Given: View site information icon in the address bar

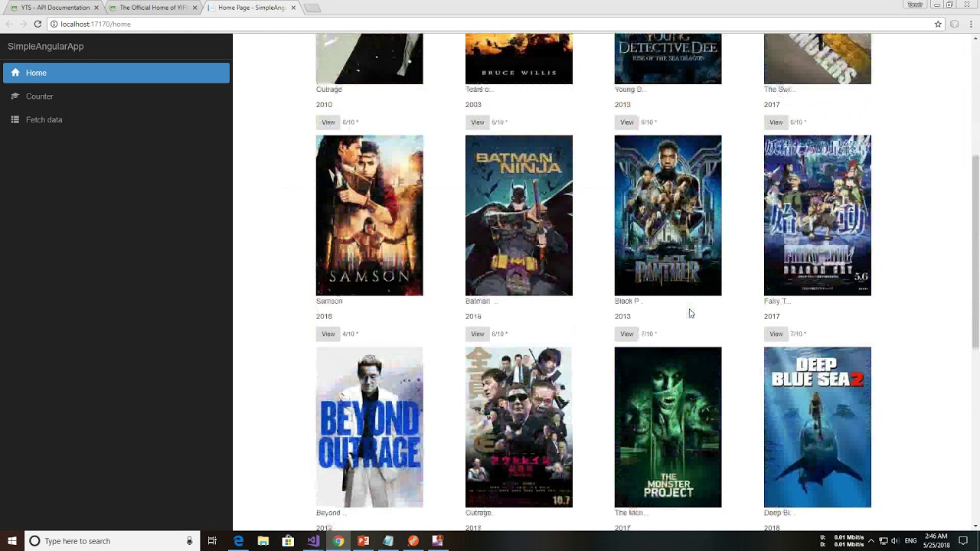Looking at the screenshot, I should point(54,24).
